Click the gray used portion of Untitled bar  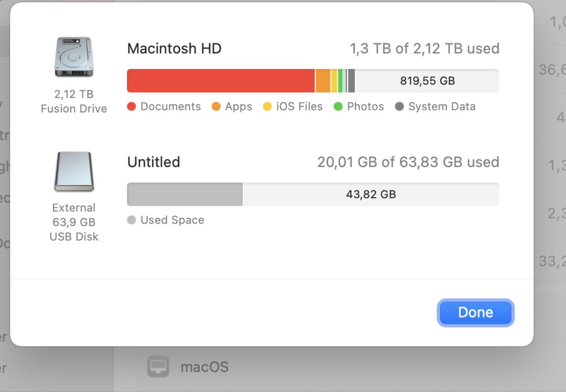point(185,195)
